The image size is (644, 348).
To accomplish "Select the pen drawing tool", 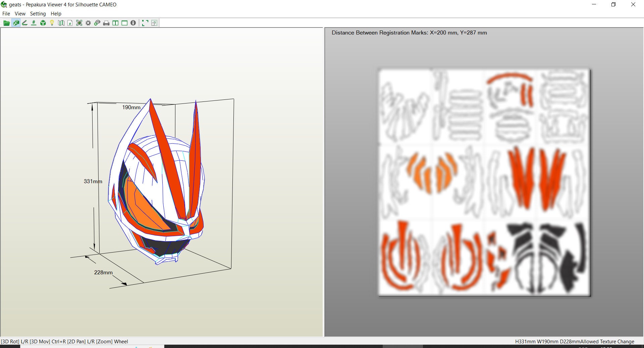I will click(24, 23).
